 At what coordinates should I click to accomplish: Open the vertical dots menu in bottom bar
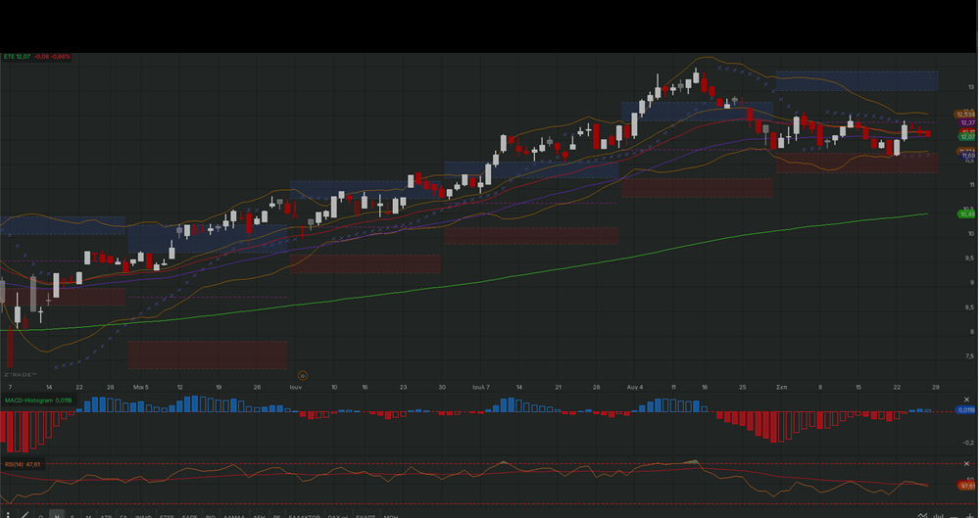point(8,515)
